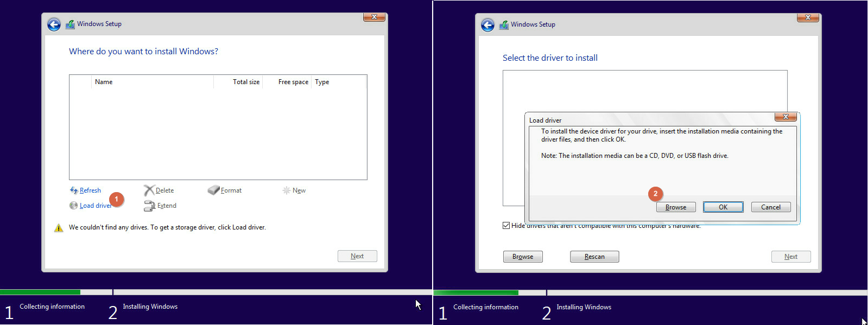Click the yellow warning icon beside drive message
Image resolution: width=868 pixels, height=325 pixels.
(59, 228)
